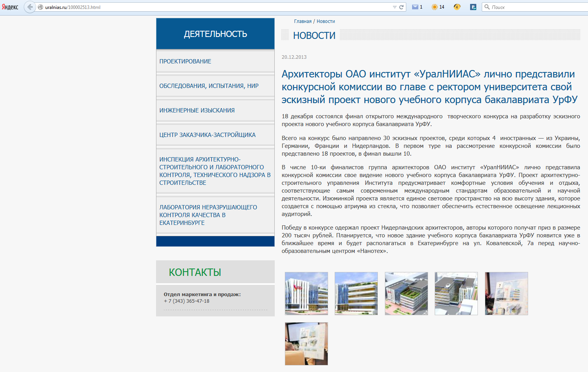
Task: Click the Яндекс logo button
Action: pyautogui.click(x=10, y=7)
